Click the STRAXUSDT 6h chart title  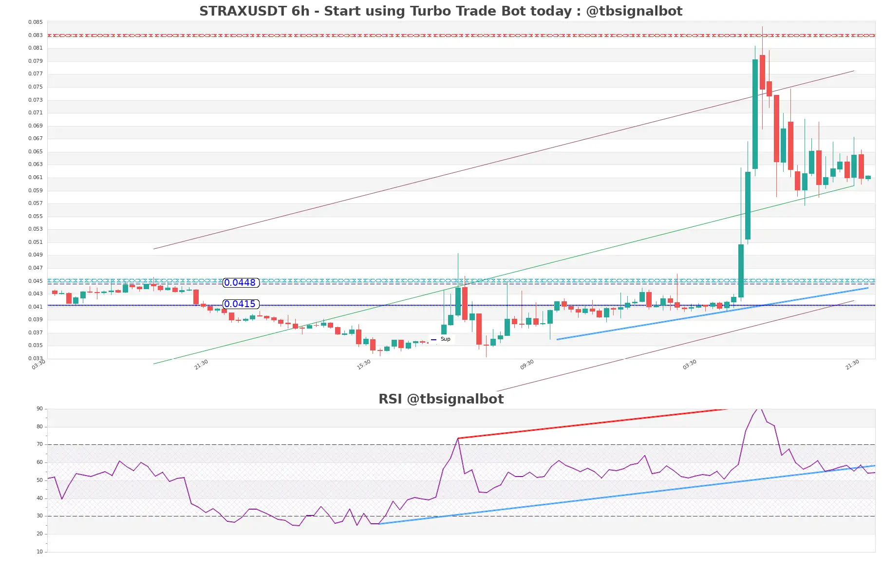pos(441,11)
